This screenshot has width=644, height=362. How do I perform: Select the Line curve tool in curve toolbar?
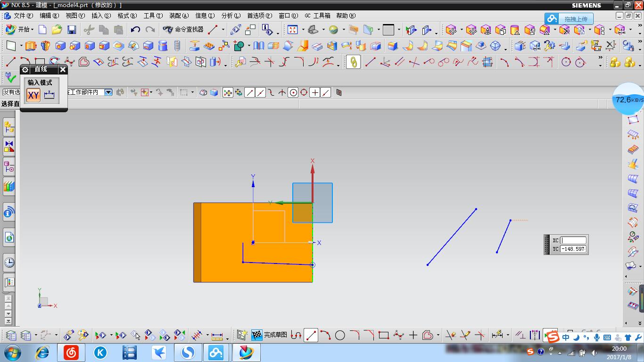pos(10,62)
